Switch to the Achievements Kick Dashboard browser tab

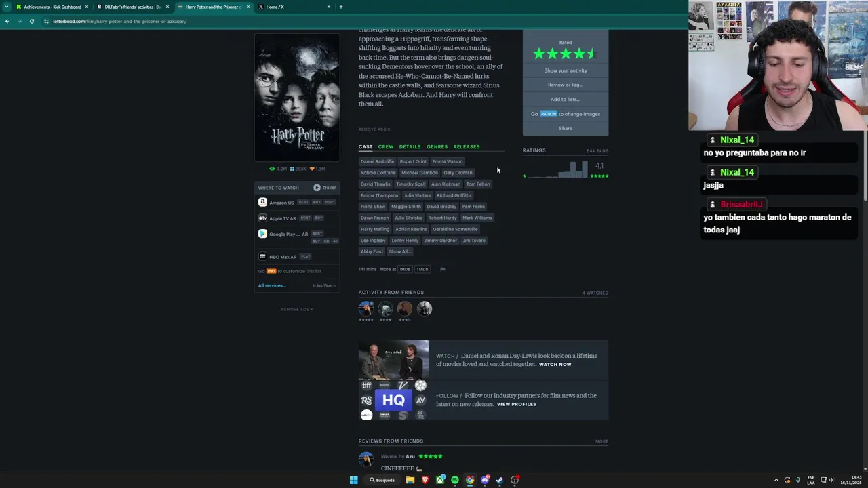53,7
